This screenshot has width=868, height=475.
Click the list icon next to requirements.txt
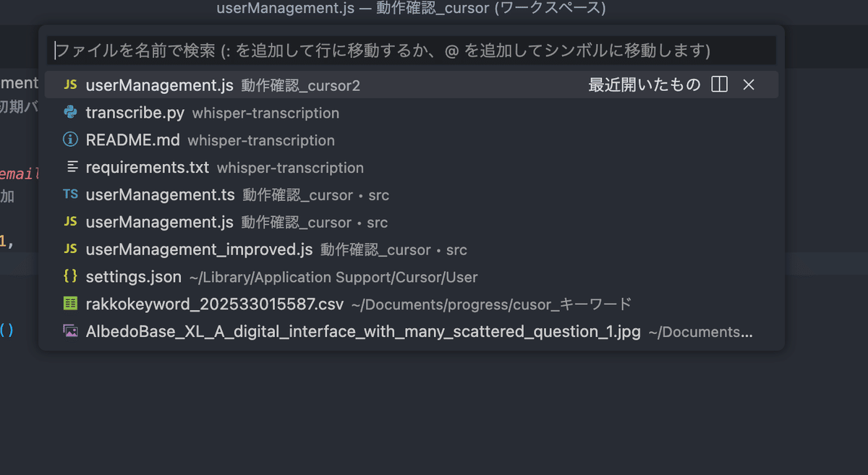tap(69, 167)
